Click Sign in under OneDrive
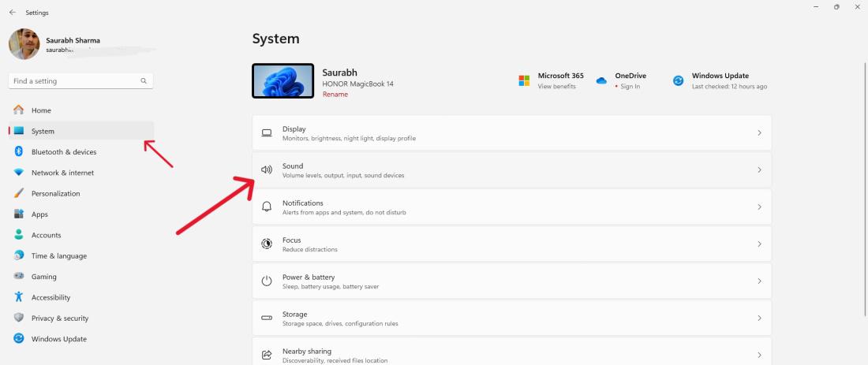This screenshot has height=365, width=868. click(630, 87)
